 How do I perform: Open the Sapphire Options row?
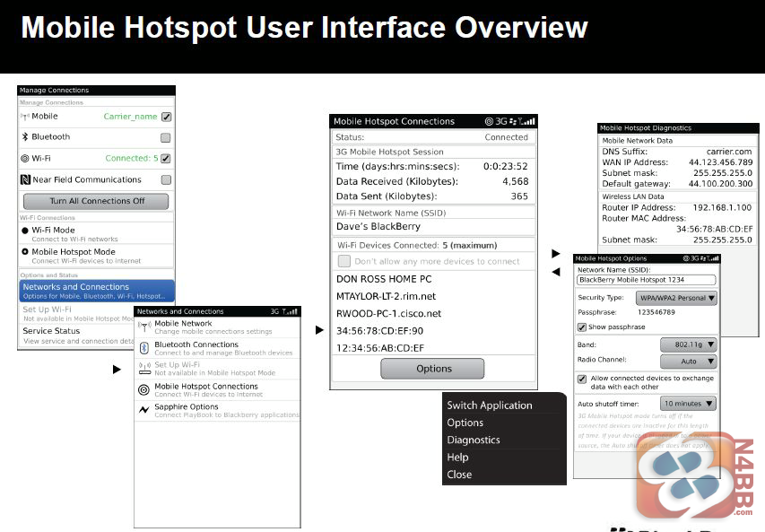pyautogui.click(x=218, y=411)
